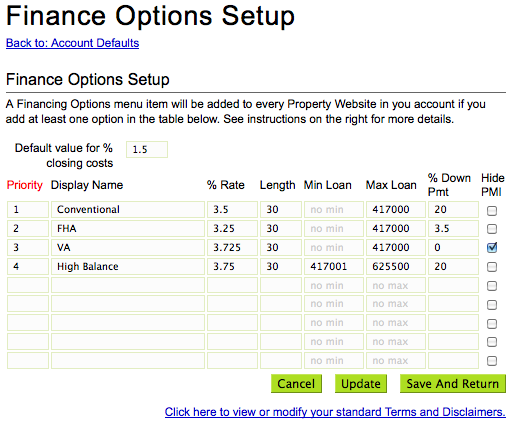Toggle Hide PMI for FHA row
Image resolution: width=516 pixels, height=426 pixels.
point(492,229)
